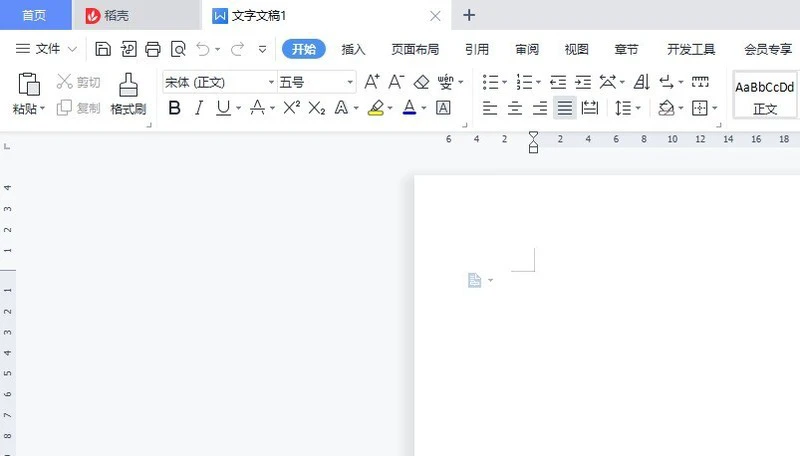The height and width of the screenshot is (456, 800).
Task: Toggle bulleted list
Action: [x=490, y=82]
